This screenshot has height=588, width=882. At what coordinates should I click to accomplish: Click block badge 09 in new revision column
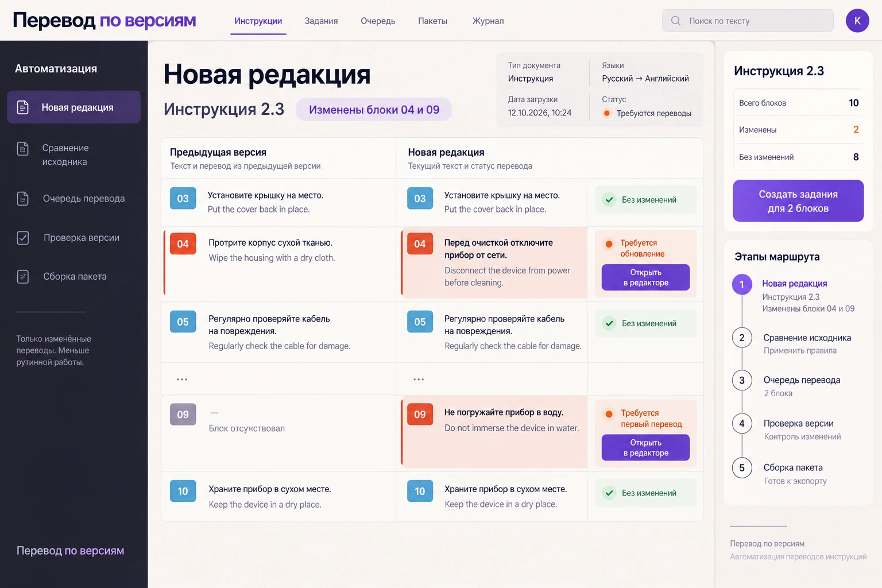tap(420, 414)
